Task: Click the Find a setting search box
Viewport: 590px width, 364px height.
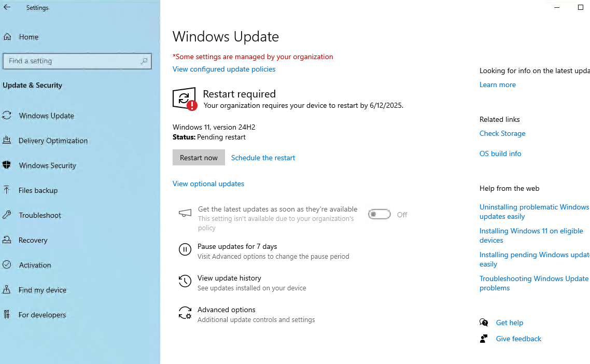Action: pos(77,61)
